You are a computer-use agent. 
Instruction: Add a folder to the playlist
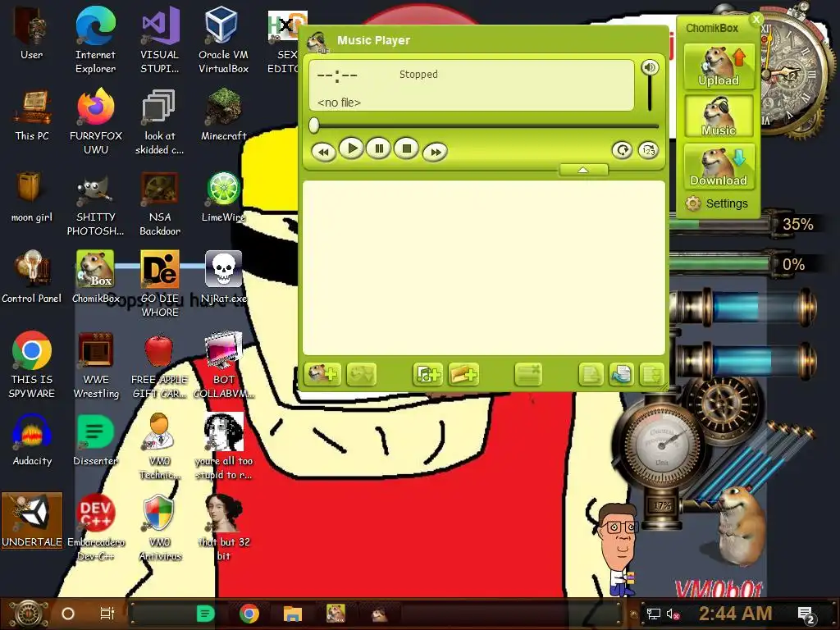(463, 374)
